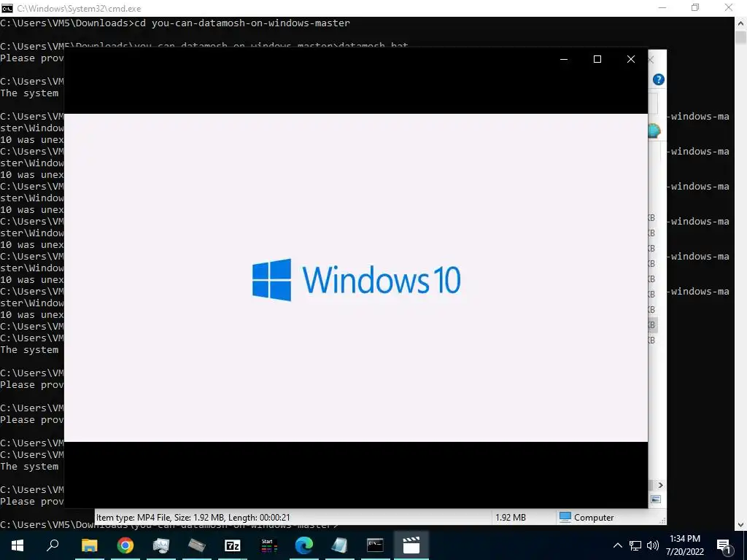The height and width of the screenshot is (560, 747).
Task: Maximize the video player window
Action: point(597,59)
